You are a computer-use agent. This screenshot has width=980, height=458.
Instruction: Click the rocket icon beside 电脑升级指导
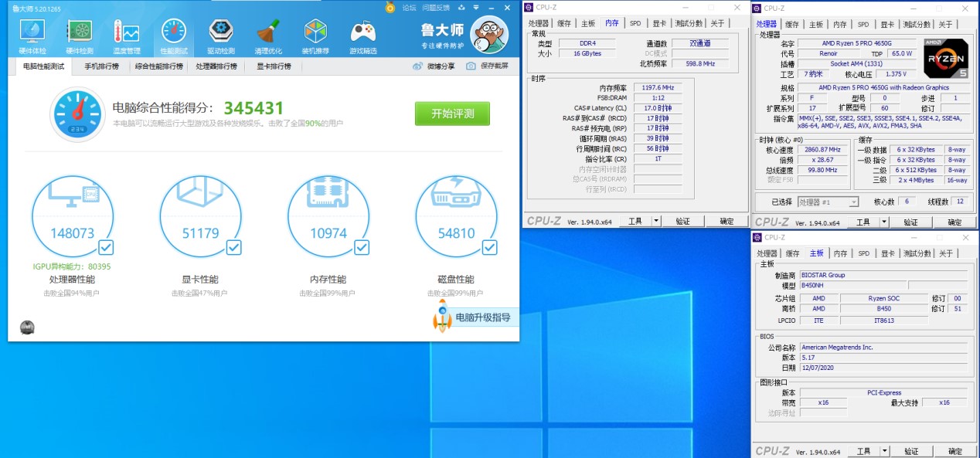point(443,317)
